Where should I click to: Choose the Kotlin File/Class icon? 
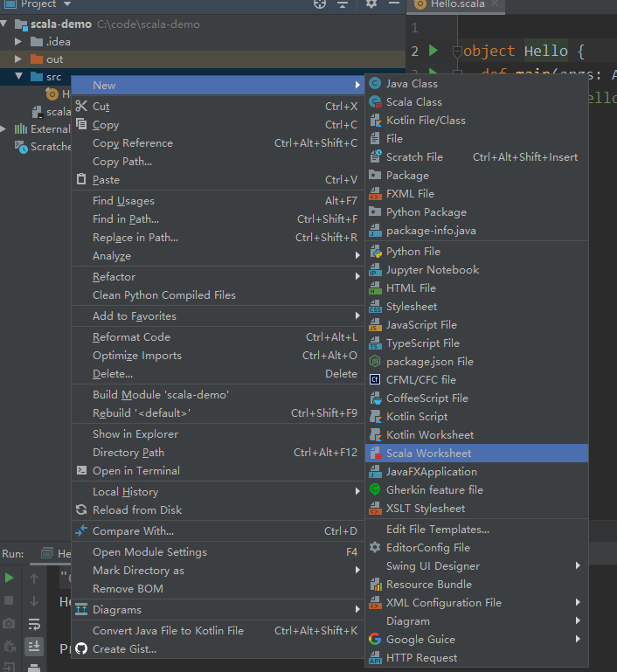(375, 121)
